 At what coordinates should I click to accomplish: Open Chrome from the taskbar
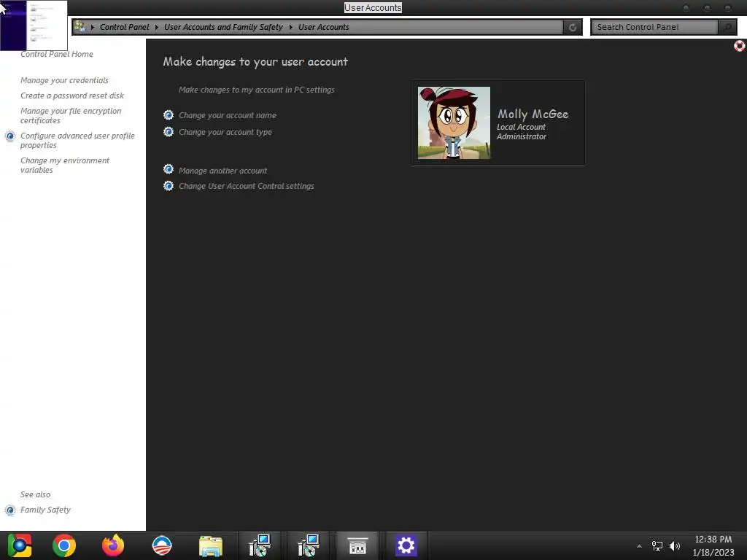[x=64, y=545]
